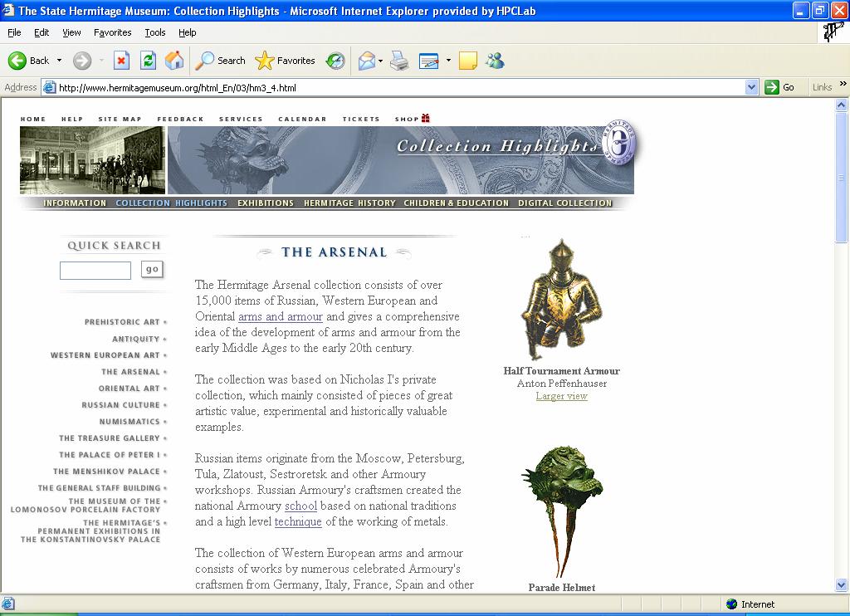This screenshot has height=616, width=850.
Task: Click the Half Tournament Armour image
Action: pyautogui.click(x=562, y=300)
